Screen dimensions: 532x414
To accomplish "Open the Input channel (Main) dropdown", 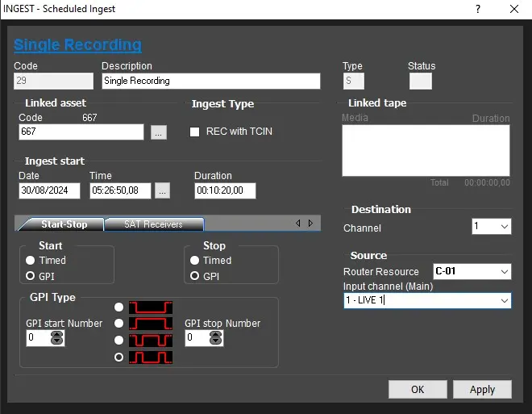I will click(x=427, y=300).
